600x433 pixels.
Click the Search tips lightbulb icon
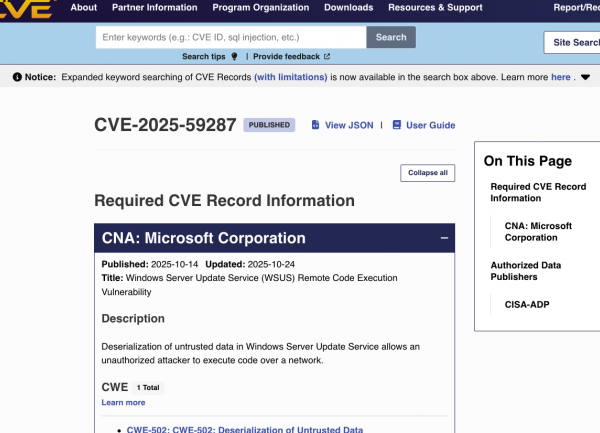coord(234,57)
